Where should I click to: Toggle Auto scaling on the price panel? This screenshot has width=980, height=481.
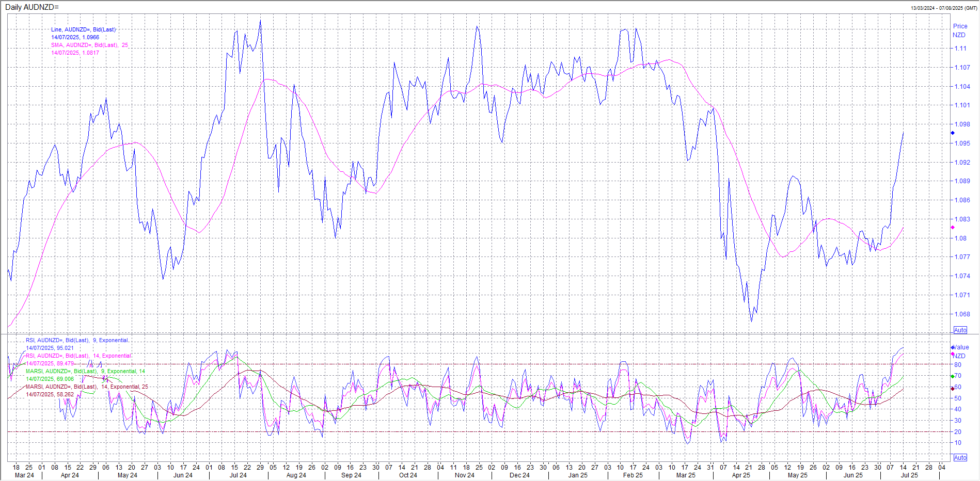point(960,330)
